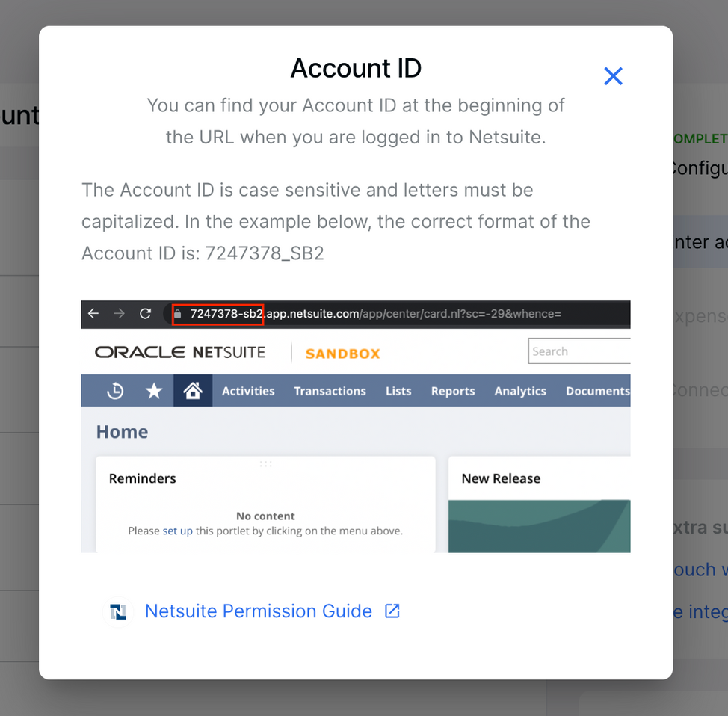
Task: Close the Account ID dialog
Action: point(613,75)
